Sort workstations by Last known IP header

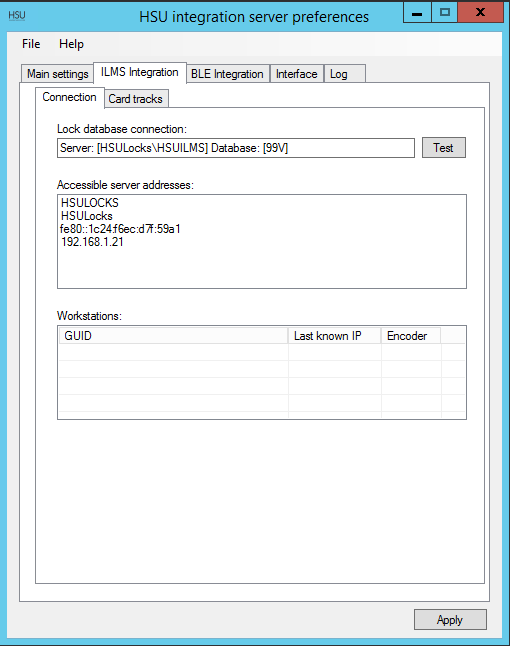point(334,336)
